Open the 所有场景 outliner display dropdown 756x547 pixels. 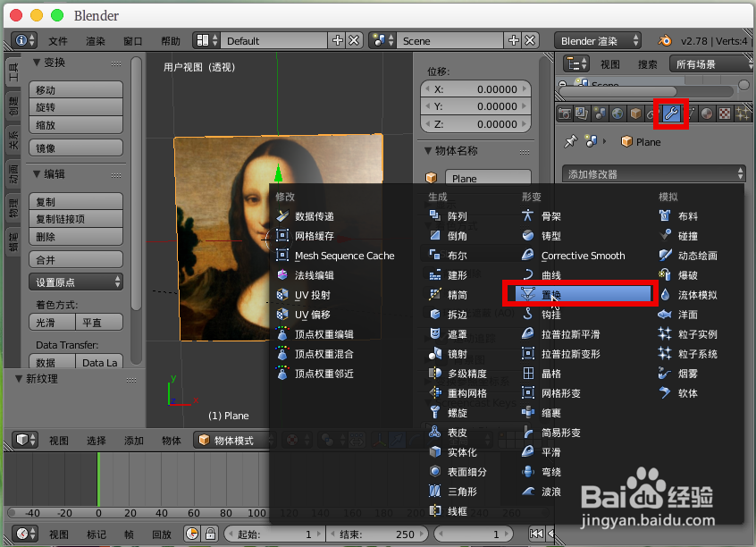pos(711,63)
